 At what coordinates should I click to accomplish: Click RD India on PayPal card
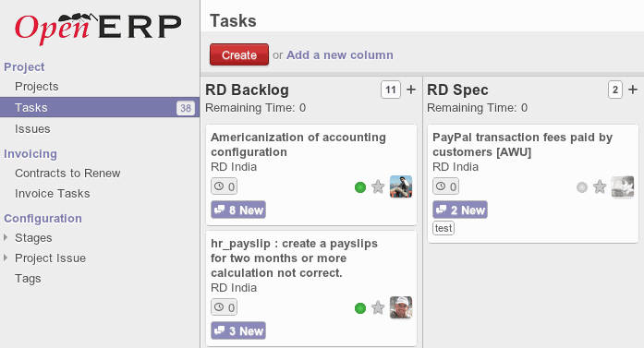point(456,167)
